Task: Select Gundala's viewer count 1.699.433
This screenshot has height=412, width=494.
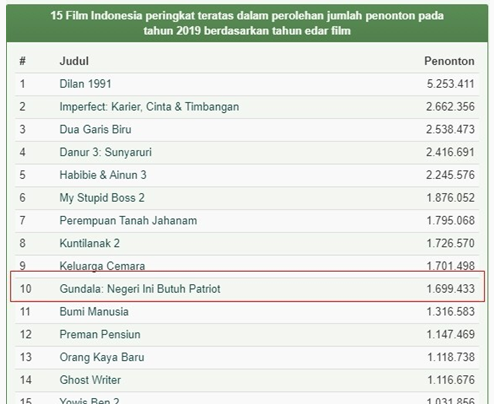Action: [451, 289]
